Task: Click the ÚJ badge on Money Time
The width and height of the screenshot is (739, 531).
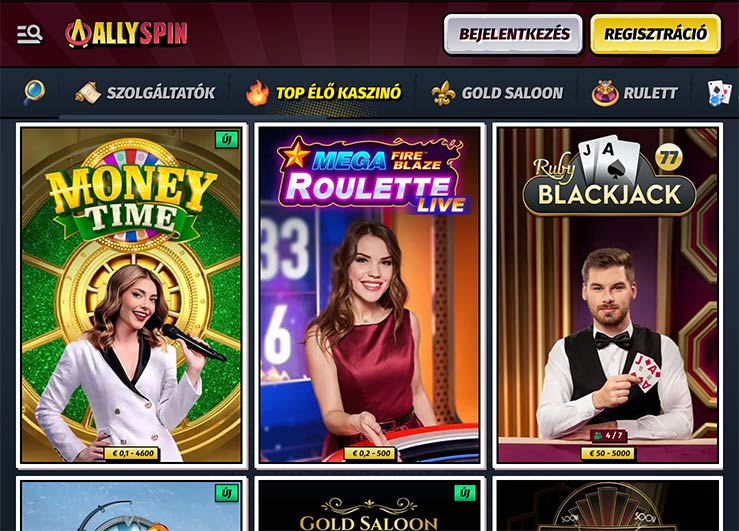Action: click(x=227, y=140)
